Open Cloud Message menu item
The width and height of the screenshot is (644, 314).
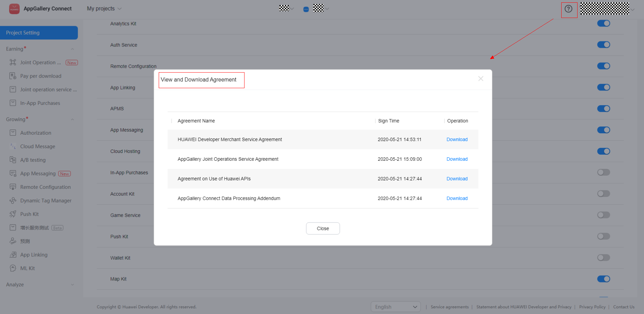pos(38,146)
